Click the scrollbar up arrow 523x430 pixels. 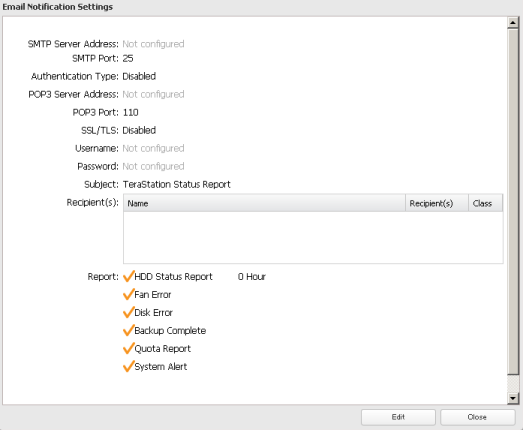[513, 23]
